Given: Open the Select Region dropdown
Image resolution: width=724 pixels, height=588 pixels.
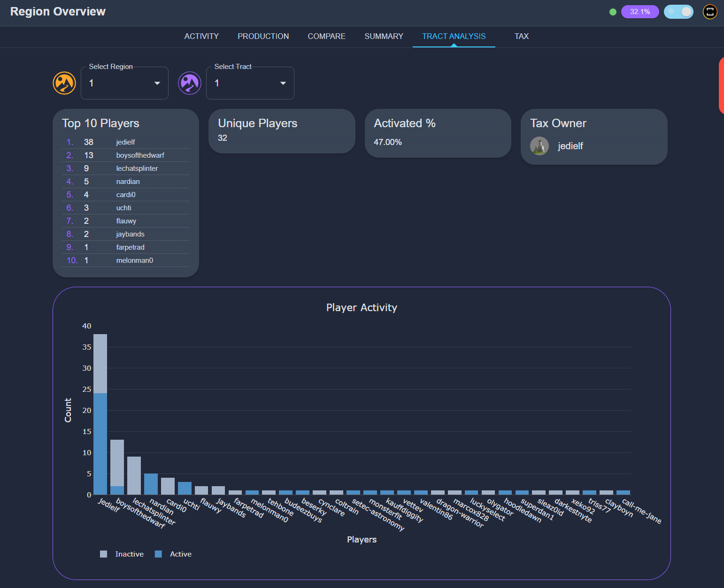Looking at the screenshot, I should (124, 83).
